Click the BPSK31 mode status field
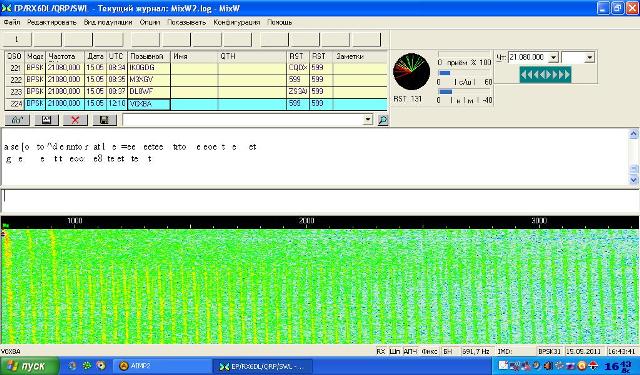The height and width of the screenshot is (375, 640). pyautogui.click(x=549, y=351)
